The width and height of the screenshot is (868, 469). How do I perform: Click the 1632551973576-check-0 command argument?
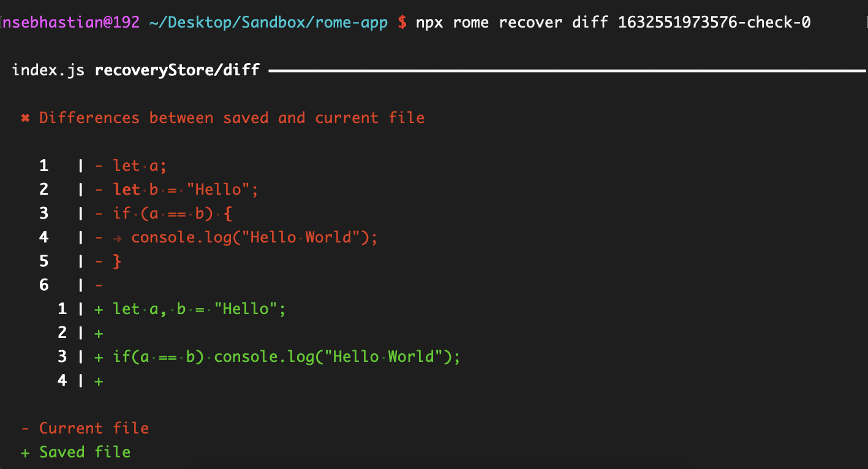714,23
